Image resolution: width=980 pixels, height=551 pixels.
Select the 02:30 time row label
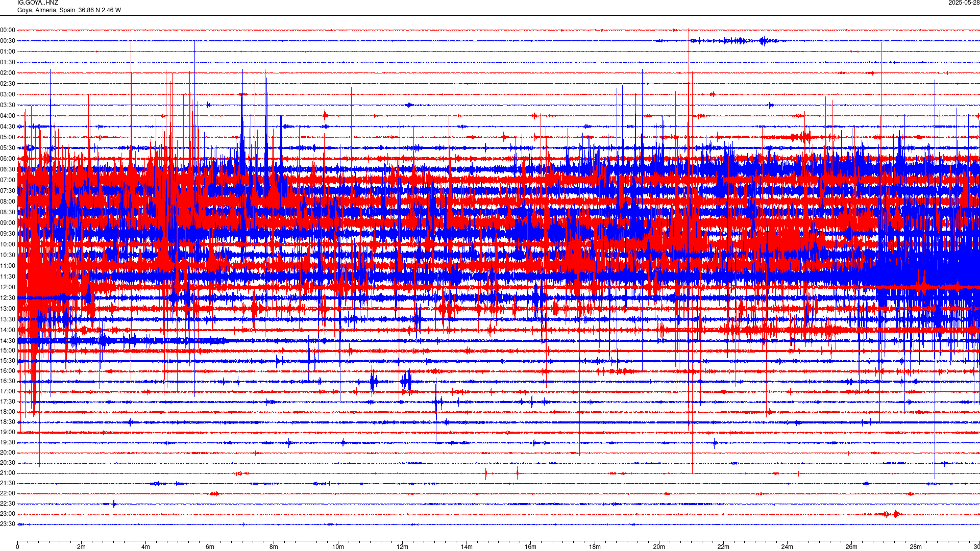pos(8,84)
